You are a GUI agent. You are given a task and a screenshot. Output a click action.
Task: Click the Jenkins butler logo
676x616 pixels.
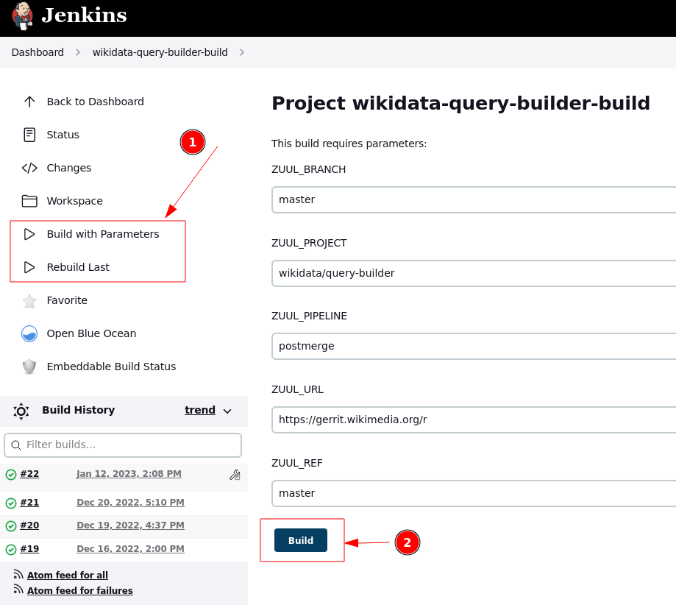click(x=22, y=15)
